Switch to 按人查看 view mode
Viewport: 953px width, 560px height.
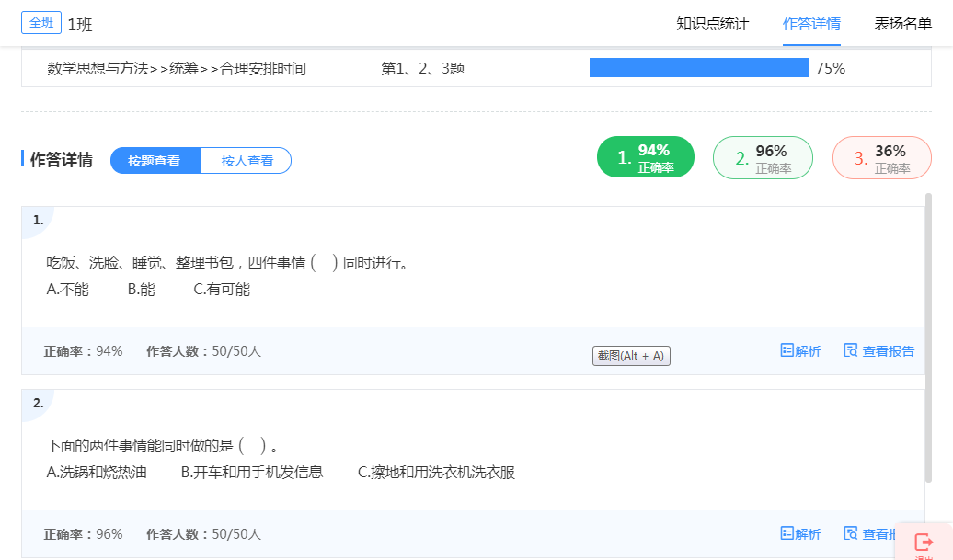247,161
